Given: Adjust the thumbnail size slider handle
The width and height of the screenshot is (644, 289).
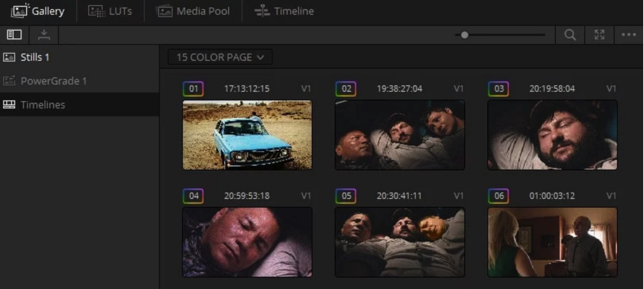Looking at the screenshot, I should [464, 35].
